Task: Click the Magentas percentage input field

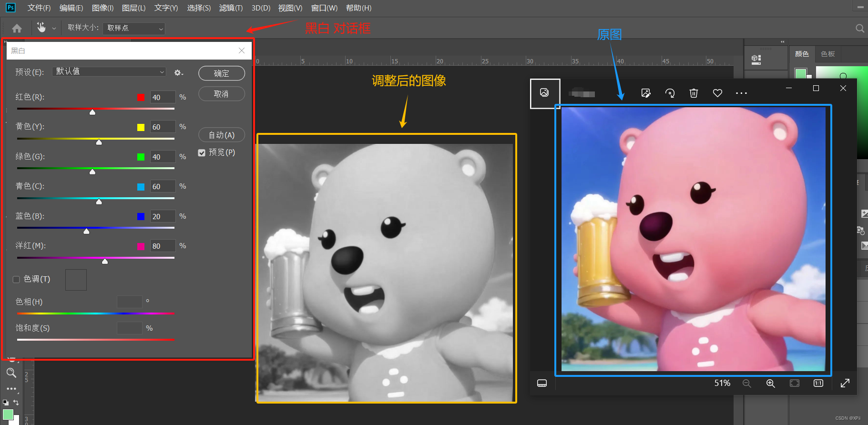Action: click(163, 246)
